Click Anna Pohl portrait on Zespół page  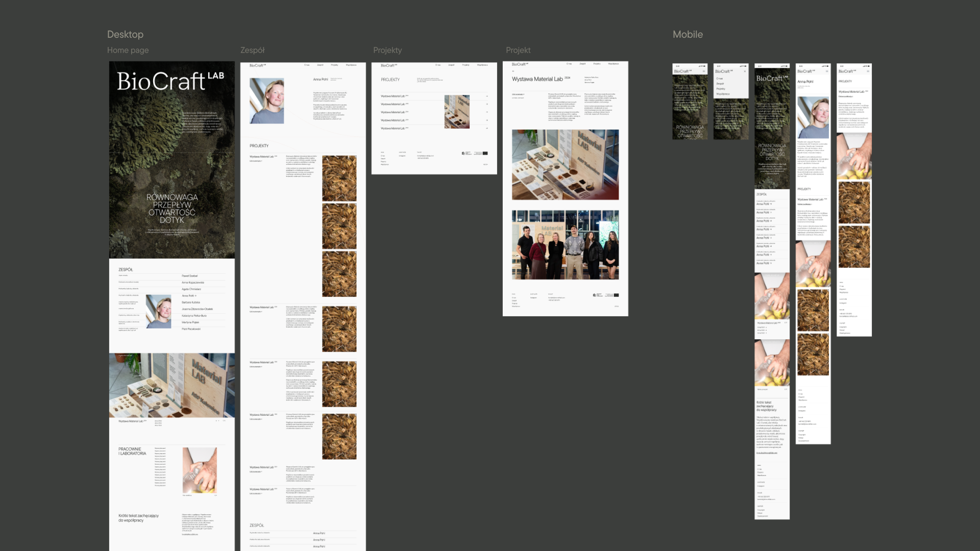point(266,101)
